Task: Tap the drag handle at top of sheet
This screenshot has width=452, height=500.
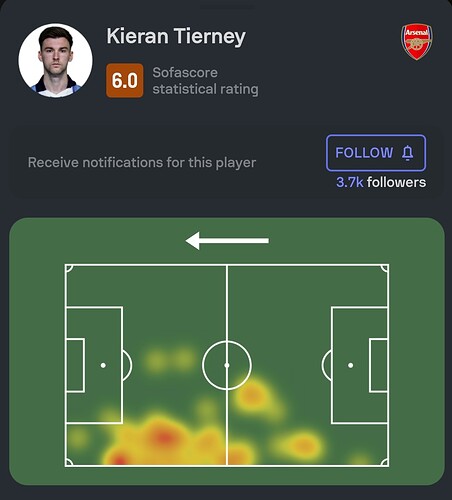Action: [x=227, y=7]
